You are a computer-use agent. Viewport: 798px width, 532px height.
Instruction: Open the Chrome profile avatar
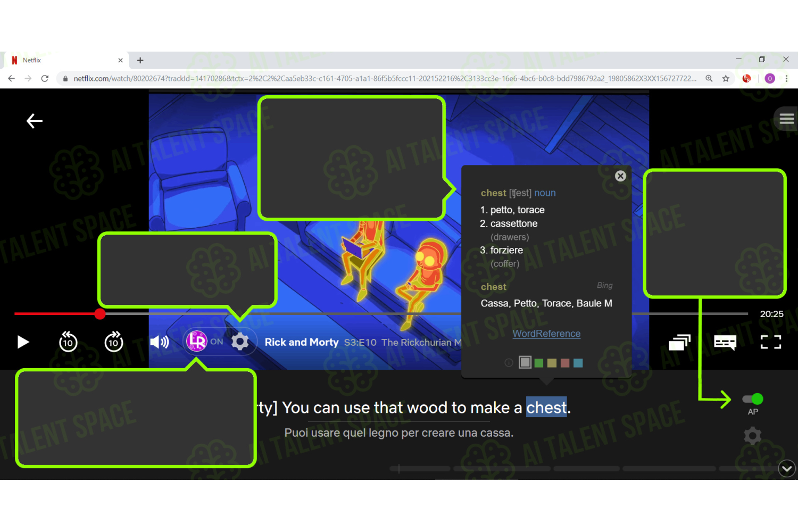pos(770,78)
